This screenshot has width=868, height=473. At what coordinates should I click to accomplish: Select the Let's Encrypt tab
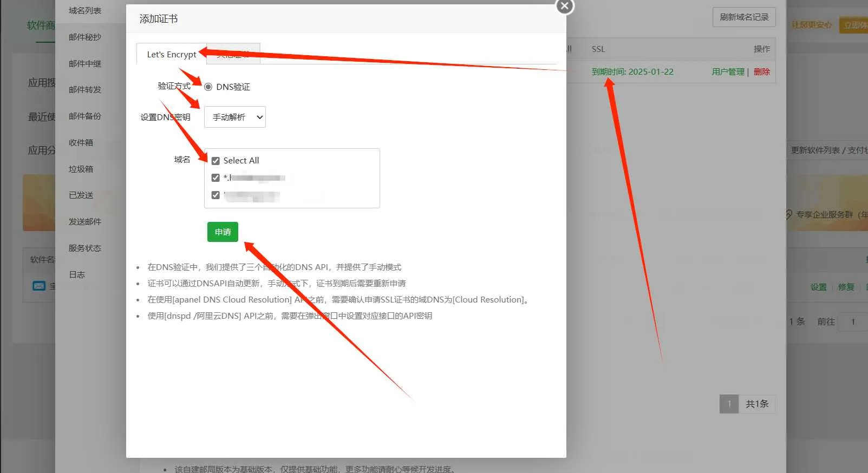tap(172, 54)
